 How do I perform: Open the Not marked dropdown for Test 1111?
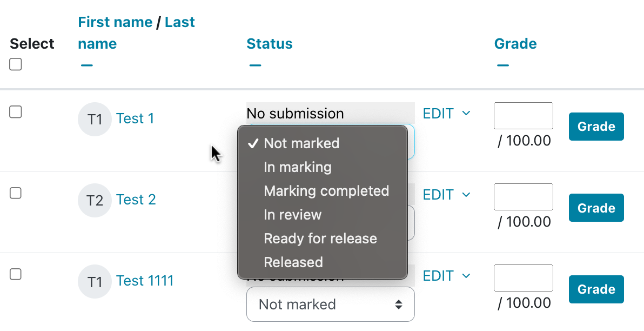coord(330,304)
